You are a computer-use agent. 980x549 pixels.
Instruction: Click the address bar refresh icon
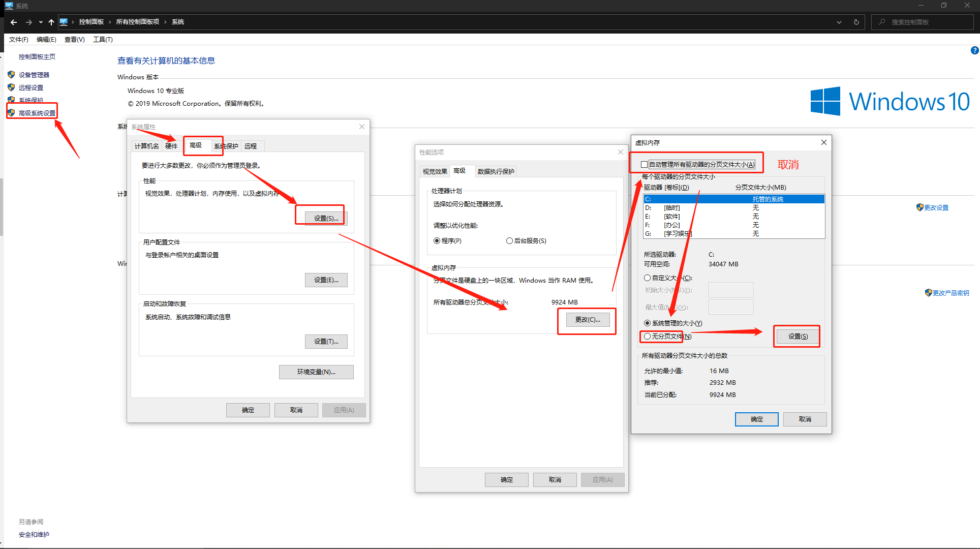(x=856, y=22)
